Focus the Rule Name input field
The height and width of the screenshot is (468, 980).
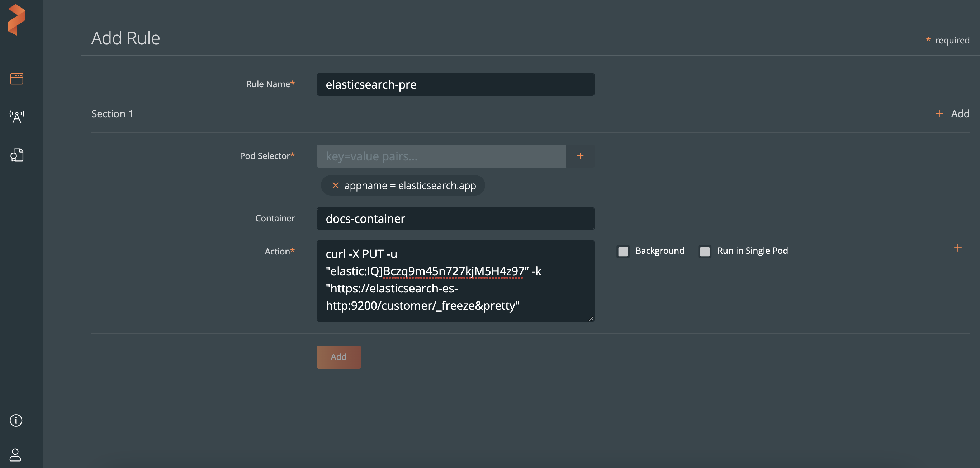coord(455,84)
